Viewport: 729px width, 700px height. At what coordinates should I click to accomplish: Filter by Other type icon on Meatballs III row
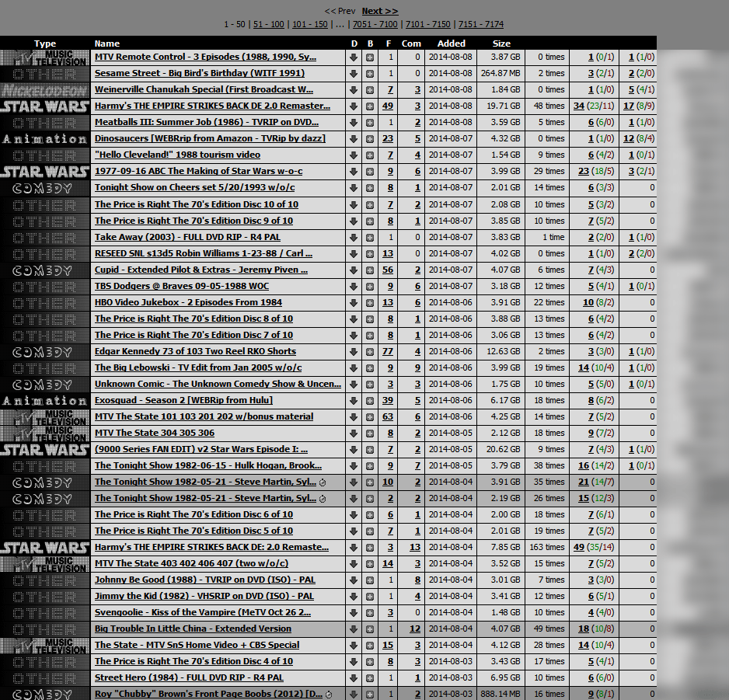(44, 123)
